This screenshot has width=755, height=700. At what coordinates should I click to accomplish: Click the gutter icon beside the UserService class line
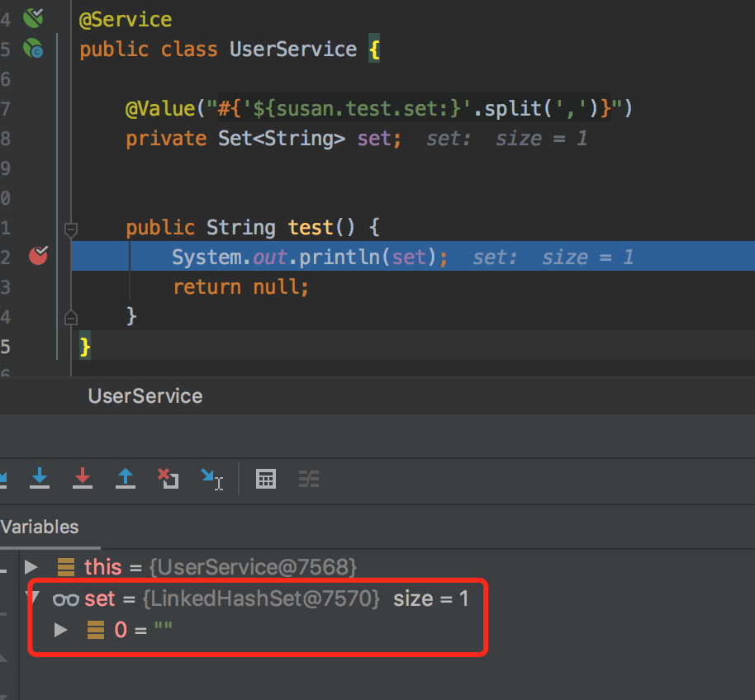(x=33, y=49)
